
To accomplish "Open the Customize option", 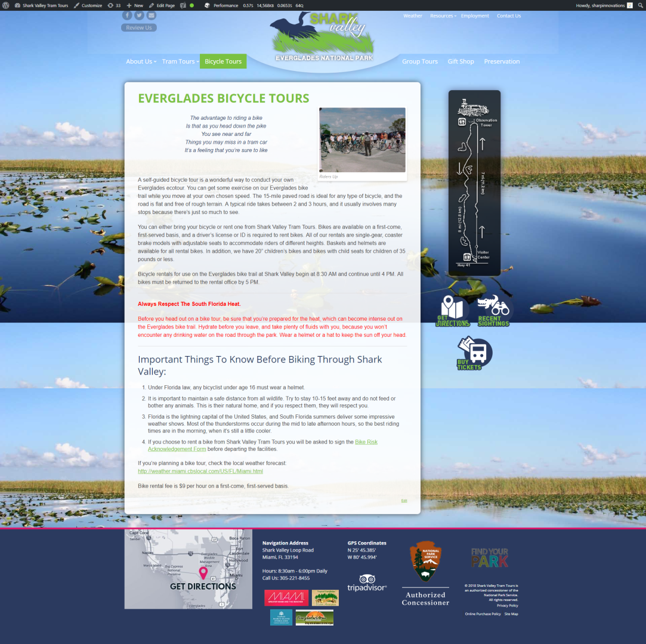I will 88,5.
